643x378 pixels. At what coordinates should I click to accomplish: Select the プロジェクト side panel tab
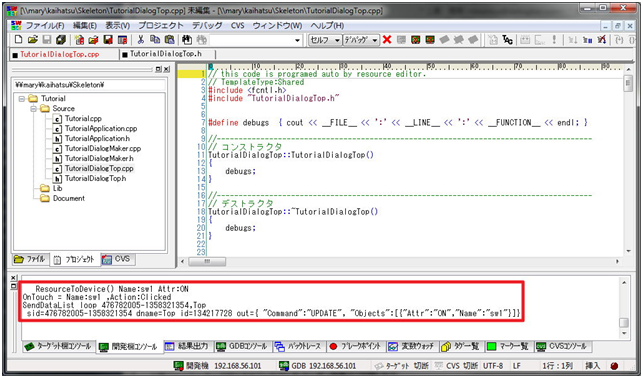coord(74,260)
